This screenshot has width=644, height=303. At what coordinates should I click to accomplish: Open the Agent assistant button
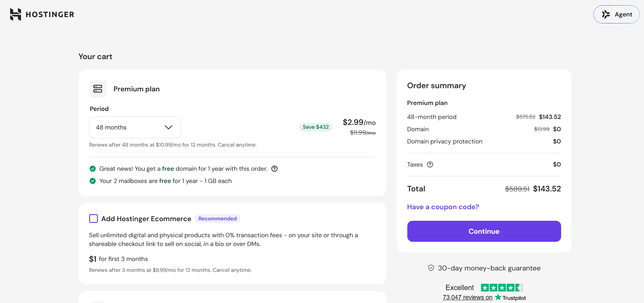pos(616,14)
